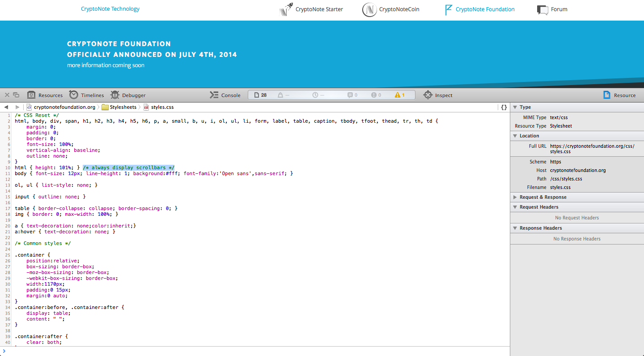Open the CryptoNote Technology link
This screenshot has width=644, height=356.
pos(110,9)
